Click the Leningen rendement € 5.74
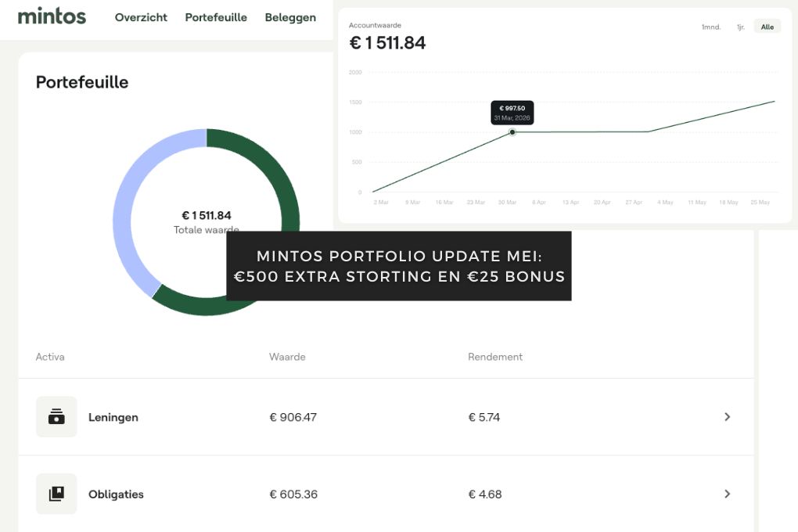 [484, 418]
